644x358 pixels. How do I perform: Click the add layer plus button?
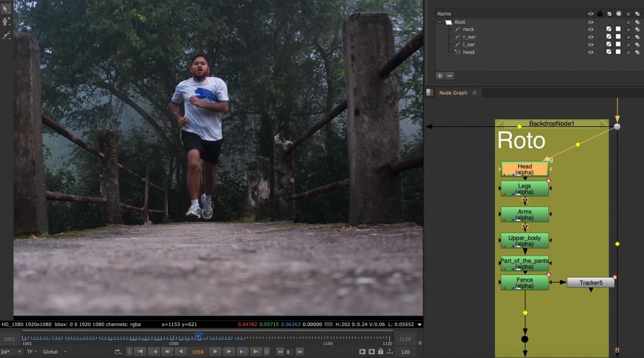440,75
